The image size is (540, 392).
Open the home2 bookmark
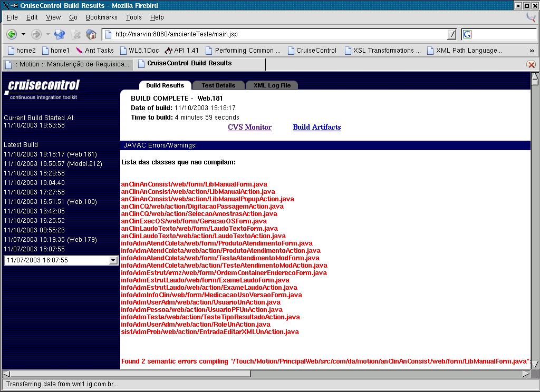22,51
